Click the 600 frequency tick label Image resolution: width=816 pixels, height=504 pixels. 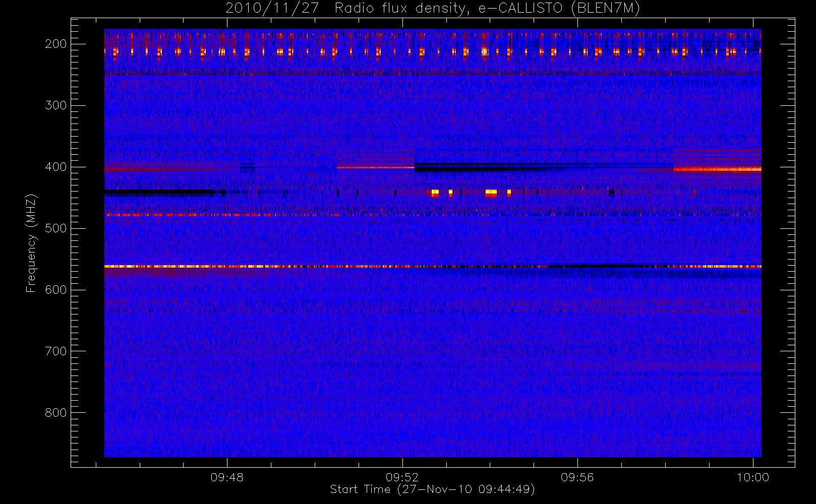[x=55, y=290]
